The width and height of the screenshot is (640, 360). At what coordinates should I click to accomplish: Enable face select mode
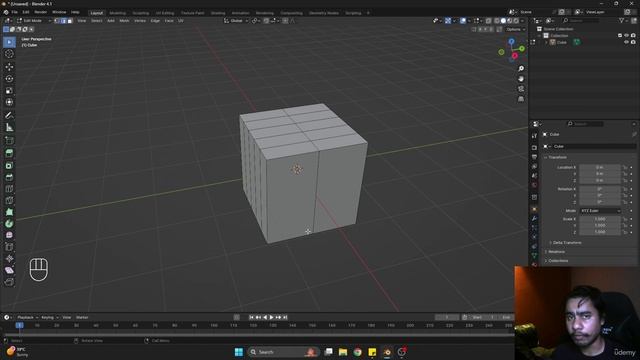tap(70, 20)
